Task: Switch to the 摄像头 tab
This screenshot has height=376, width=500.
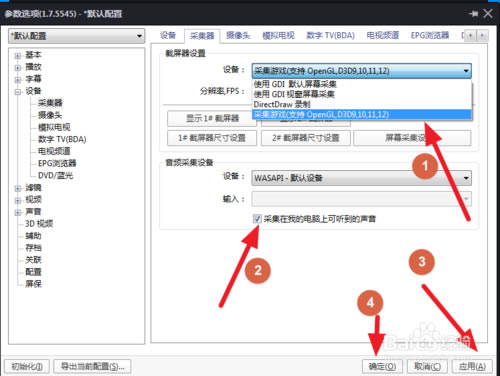Action: tap(238, 35)
